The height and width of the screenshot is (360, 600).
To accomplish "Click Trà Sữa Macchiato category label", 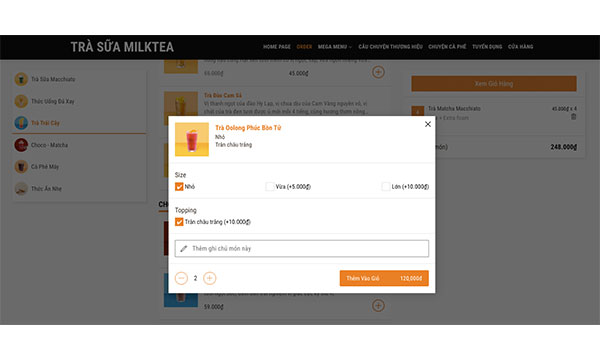I will pos(53,79).
